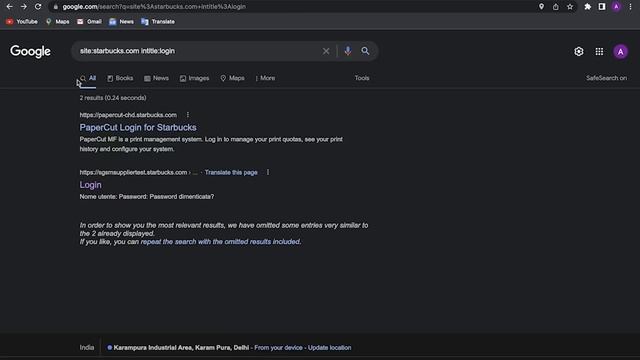
Task: Start voice search with the microphone icon
Action: [347, 51]
